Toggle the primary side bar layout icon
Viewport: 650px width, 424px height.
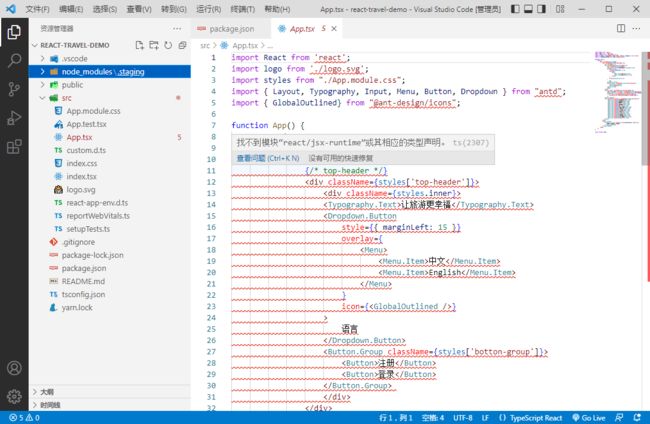[515, 9]
